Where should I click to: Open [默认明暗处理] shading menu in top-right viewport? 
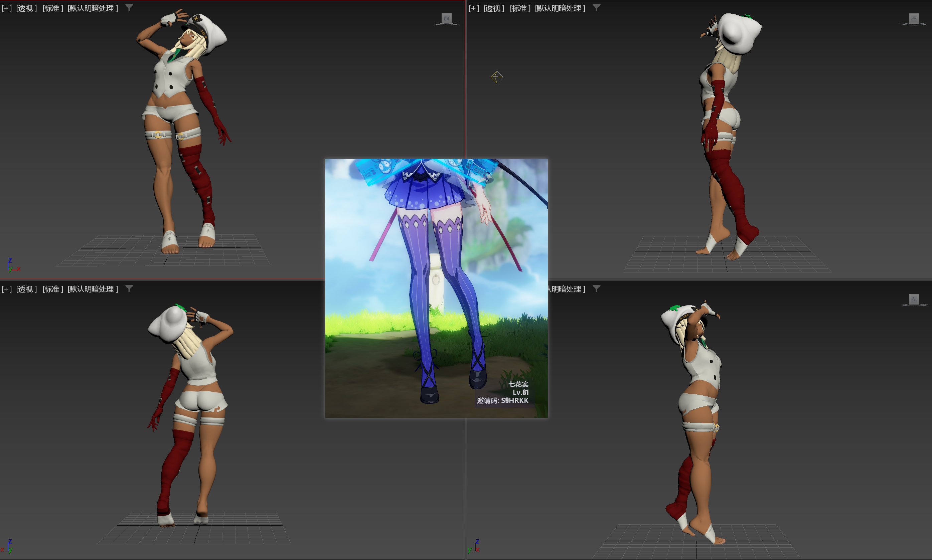pos(560,8)
